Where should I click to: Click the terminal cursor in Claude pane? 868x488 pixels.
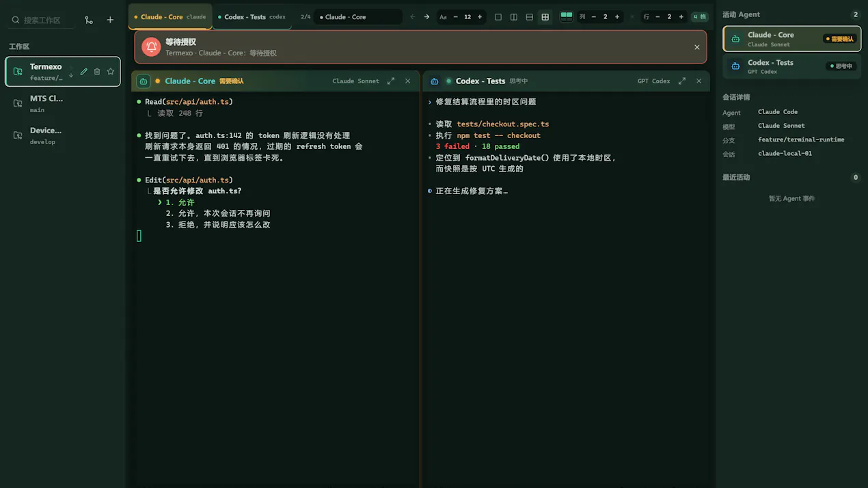[x=139, y=236]
